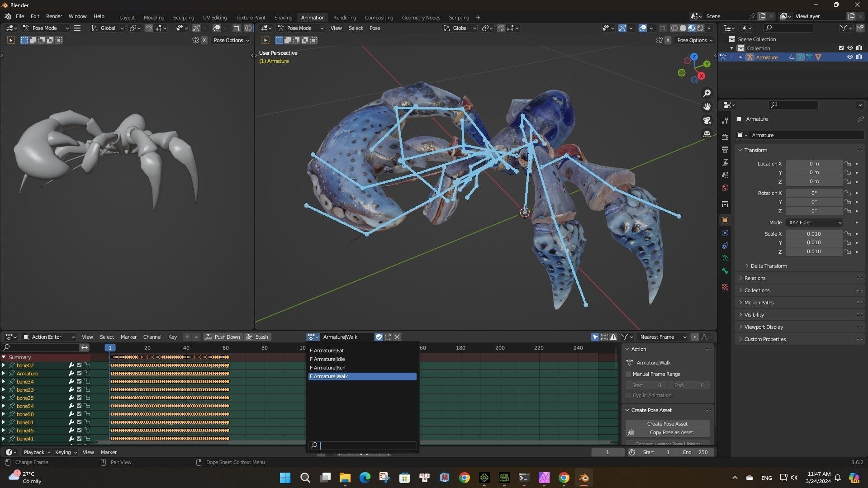Image resolution: width=868 pixels, height=488 pixels.
Task: Toggle mute checkbox for bone02 channel
Action: (x=79, y=365)
